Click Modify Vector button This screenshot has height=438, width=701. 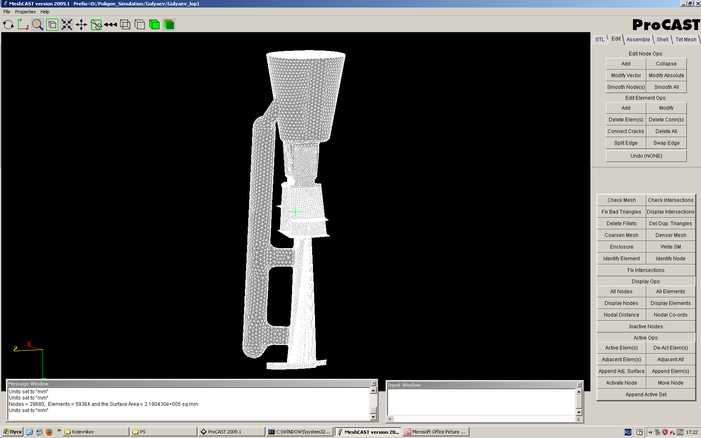coord(626,76)
